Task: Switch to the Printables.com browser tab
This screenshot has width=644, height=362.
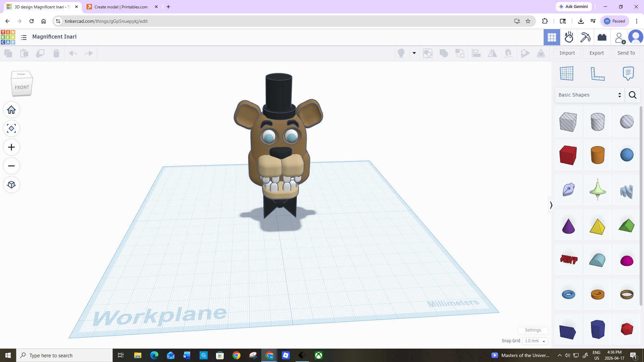Action: click(122, 7)
